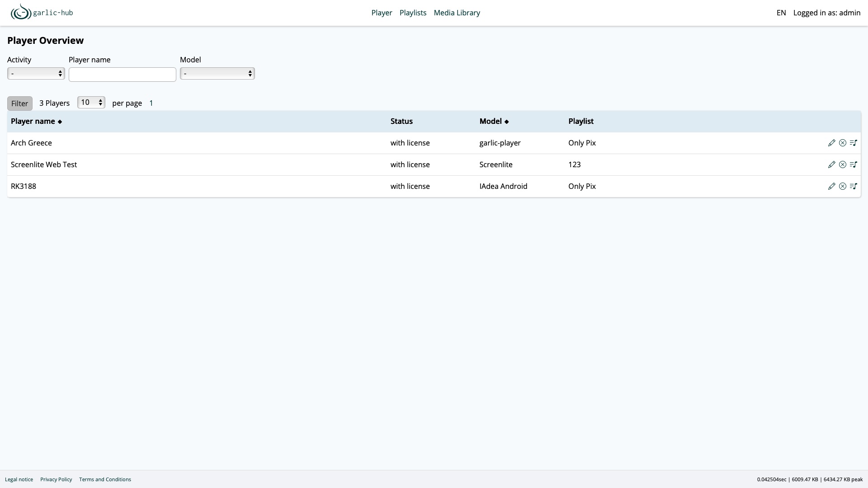Edit the RK3188 player
The height and width of the screenshot is (488, 868).
pyautogui.click(x=831, y=186)
